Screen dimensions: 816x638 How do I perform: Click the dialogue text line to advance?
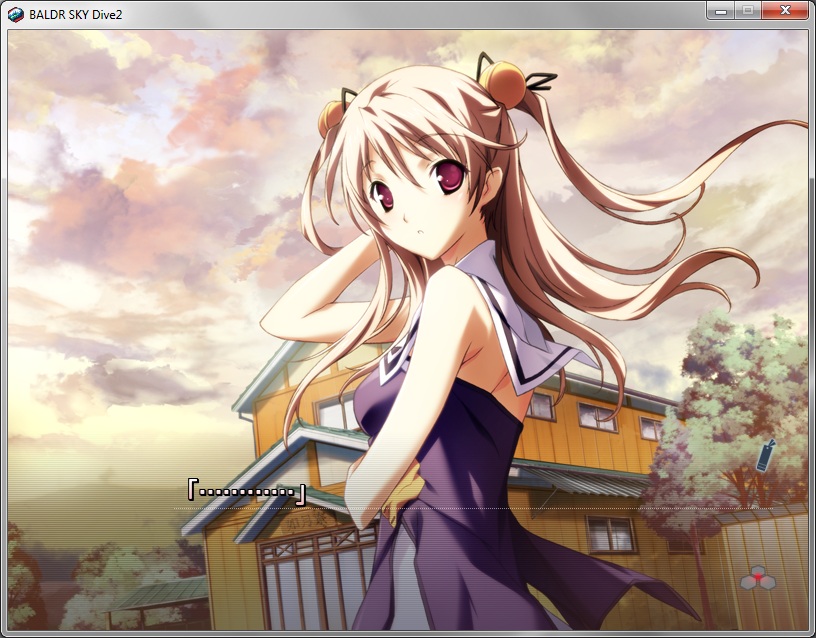[x=247, y=491]
